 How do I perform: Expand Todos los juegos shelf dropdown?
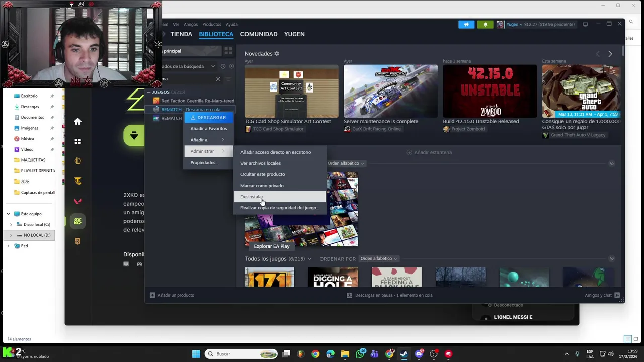click(x=309, y=259)
